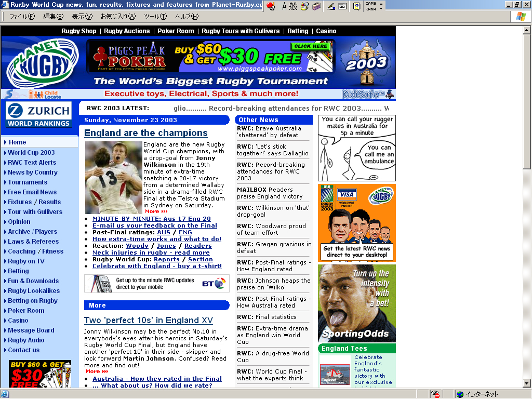Screen dimensions: 532x399
Task: Click the IME input mode 'A' icon
Action: pyautogui.click(x=284, y=6)
